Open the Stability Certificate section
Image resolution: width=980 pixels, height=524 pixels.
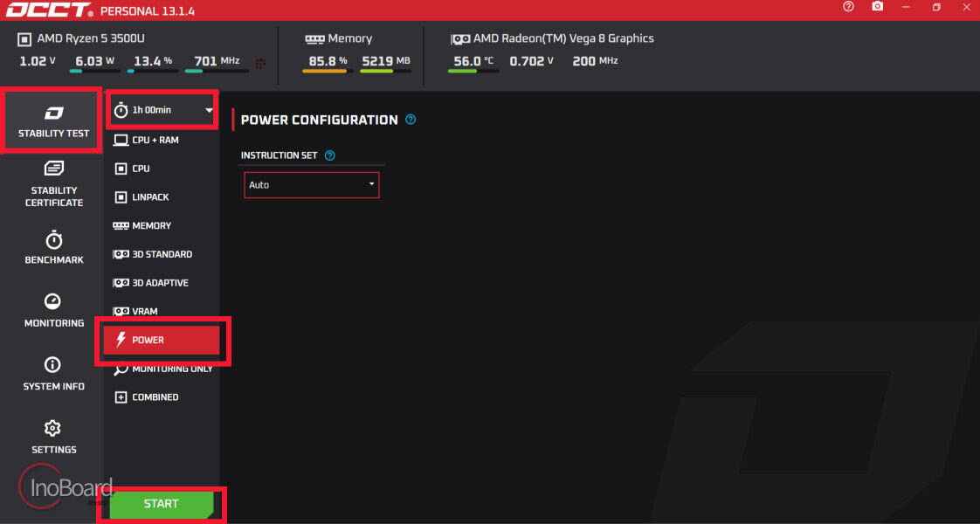(x=54, y=184)
